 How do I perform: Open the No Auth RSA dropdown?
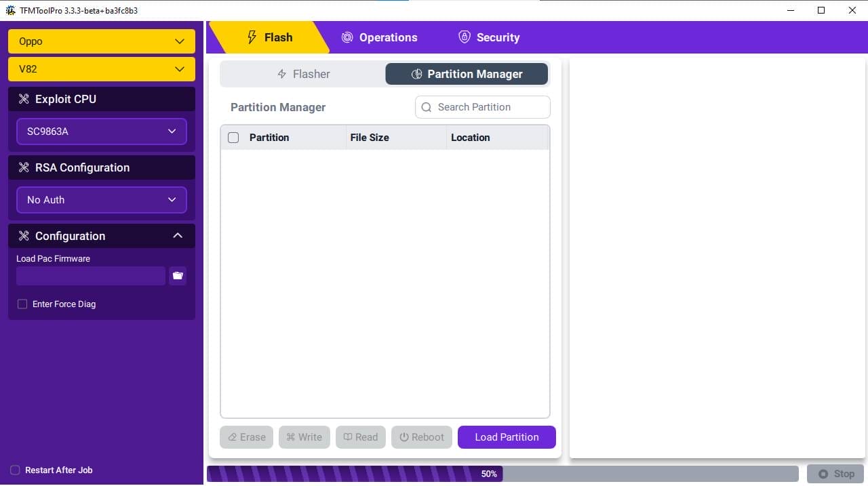click(101, 200)
